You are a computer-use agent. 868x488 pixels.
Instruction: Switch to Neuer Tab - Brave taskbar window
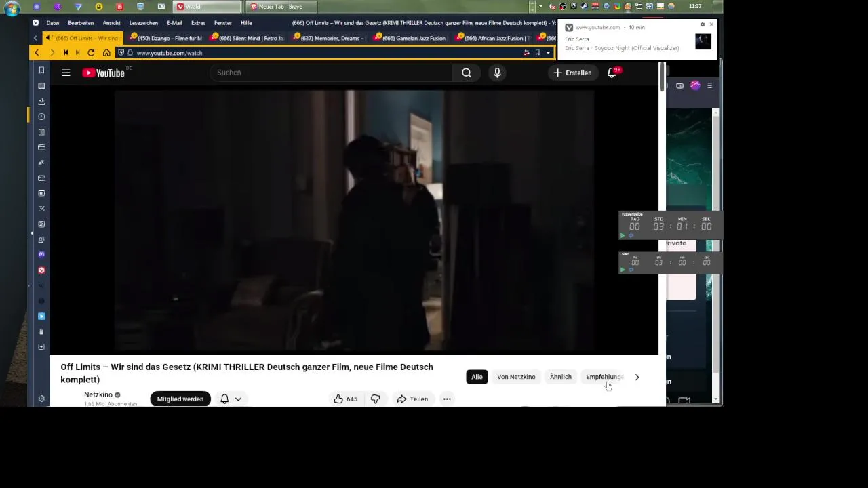(x=279, y=7)
